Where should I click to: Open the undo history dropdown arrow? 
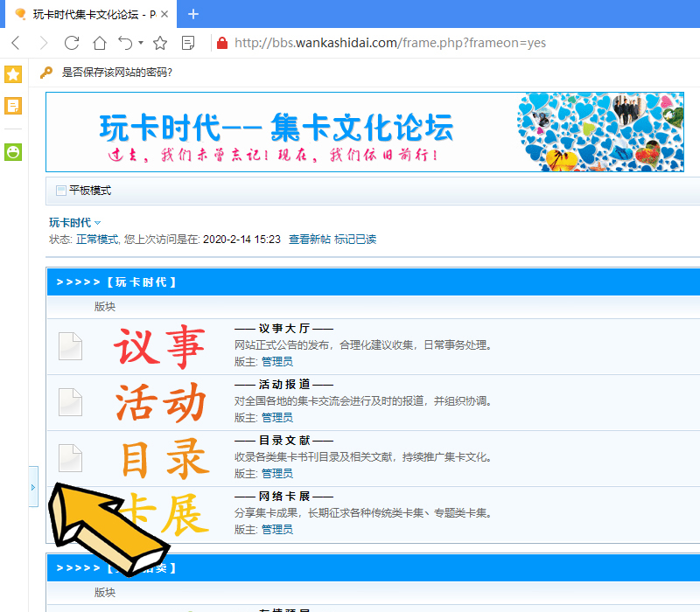coord(141,43)
